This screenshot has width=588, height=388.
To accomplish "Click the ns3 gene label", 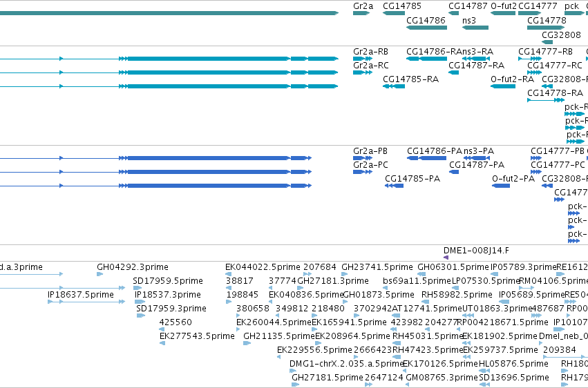I will (469, 20).
